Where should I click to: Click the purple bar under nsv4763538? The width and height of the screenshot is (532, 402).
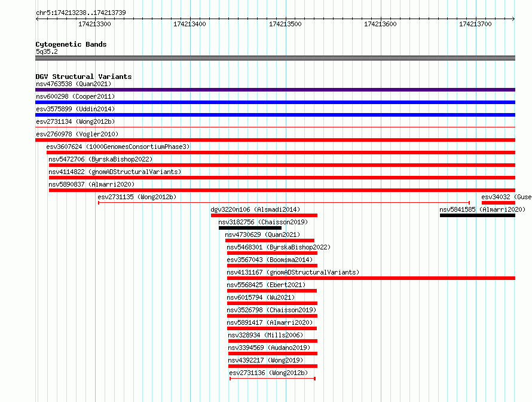coord(275,90)
